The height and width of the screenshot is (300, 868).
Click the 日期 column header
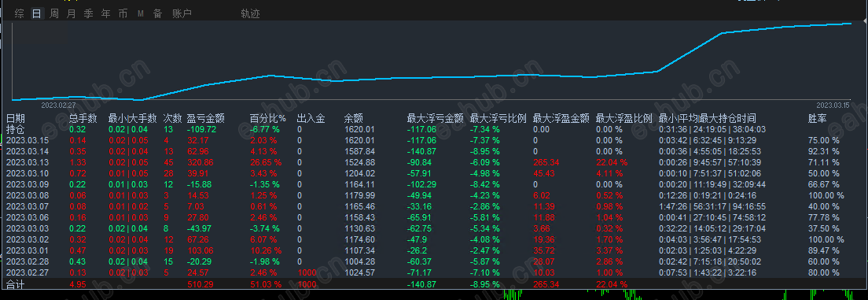[x=16, y=118]
